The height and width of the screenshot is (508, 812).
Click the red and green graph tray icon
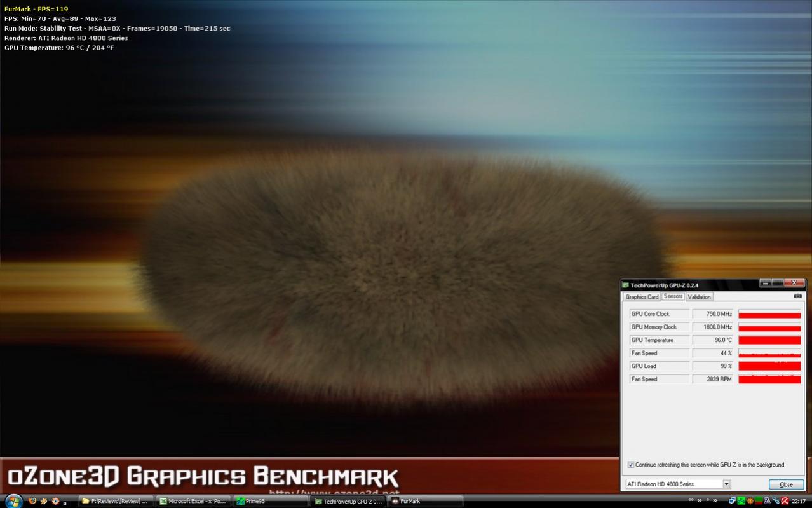point(759,501)
